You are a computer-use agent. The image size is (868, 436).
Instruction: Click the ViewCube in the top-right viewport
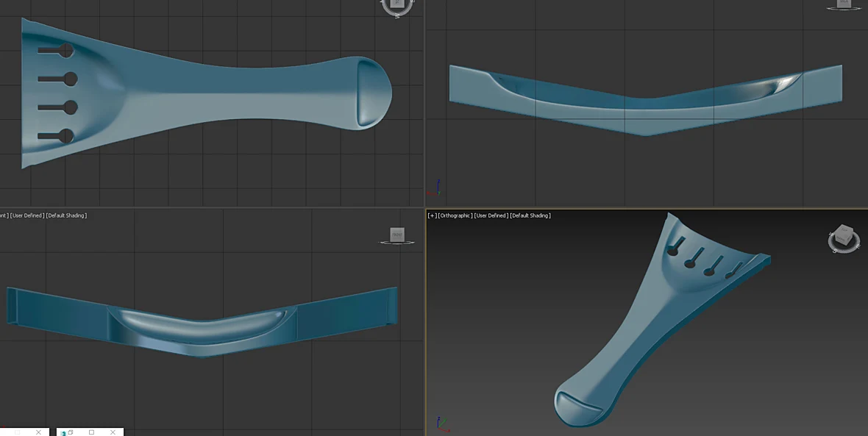(x=844, y=4)
